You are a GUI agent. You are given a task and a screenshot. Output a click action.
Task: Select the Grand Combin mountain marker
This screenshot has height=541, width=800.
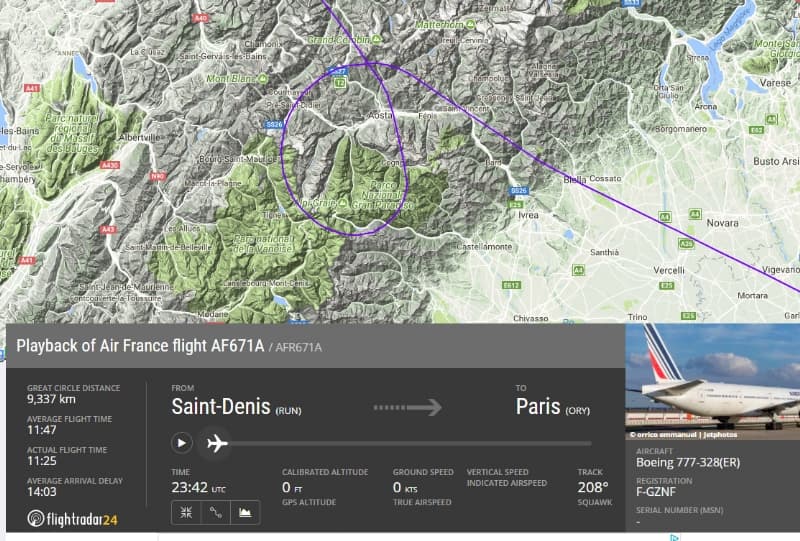pos(374,40)
